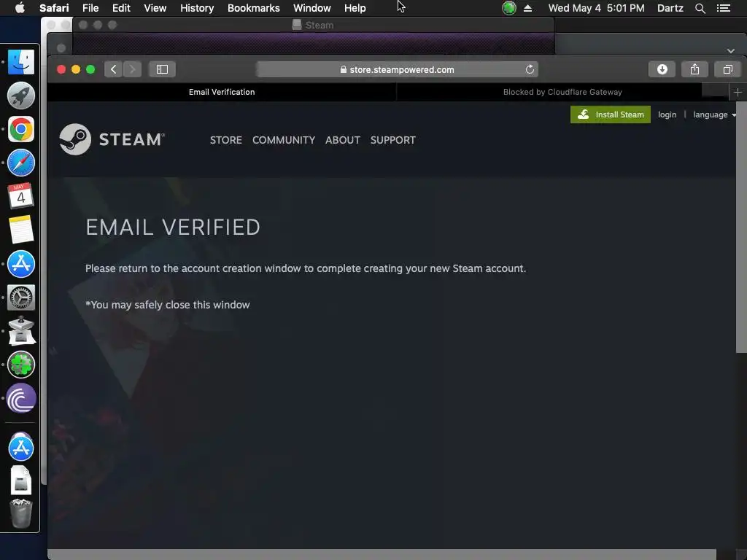The width and height of the screenshot is (747, 560).
Task: Open Trash in the dock
Action: point(21,514)
